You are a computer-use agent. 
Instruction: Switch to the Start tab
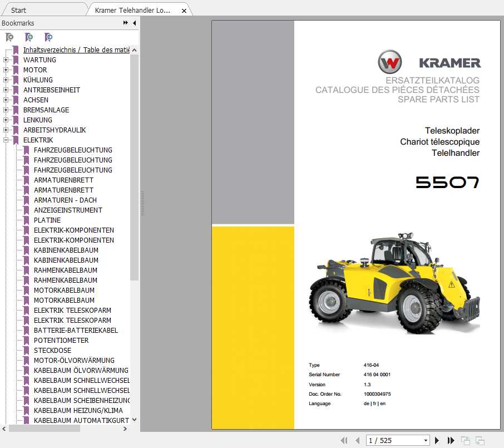(x=19, y=10)
